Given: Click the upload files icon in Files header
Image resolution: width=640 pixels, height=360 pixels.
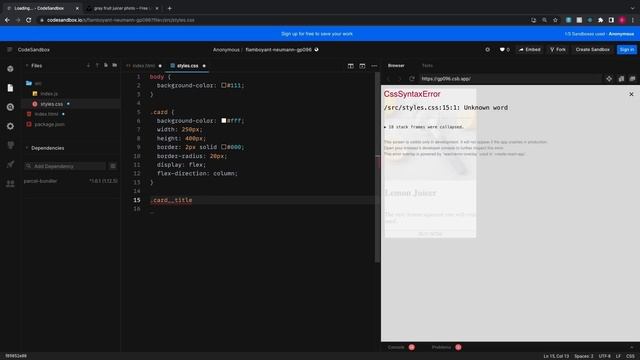Looking at the screenshot, I should pos(97,65).
